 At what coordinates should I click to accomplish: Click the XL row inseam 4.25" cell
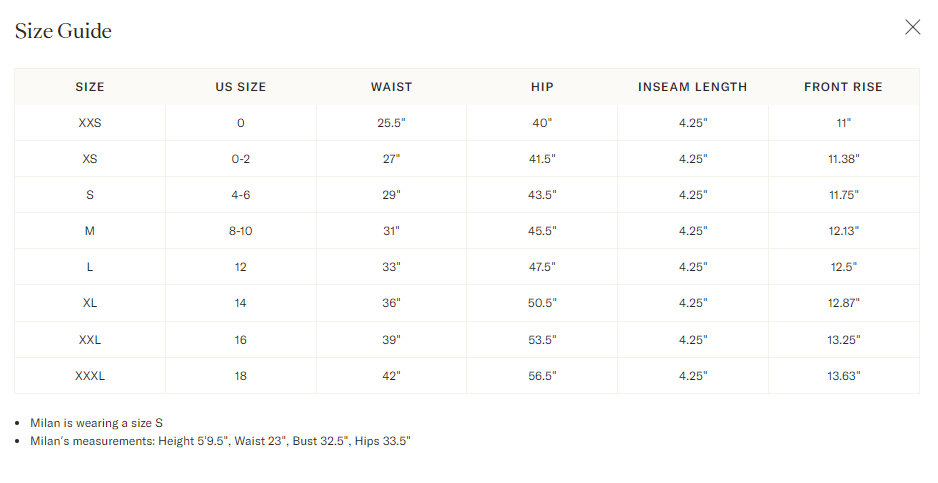[x=693, y=303]
